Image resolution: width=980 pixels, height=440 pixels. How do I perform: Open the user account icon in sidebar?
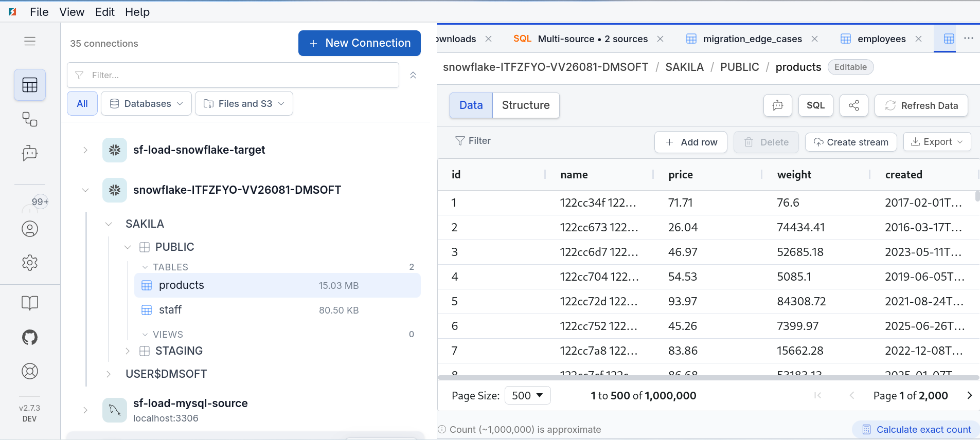(x=30, y=229)
